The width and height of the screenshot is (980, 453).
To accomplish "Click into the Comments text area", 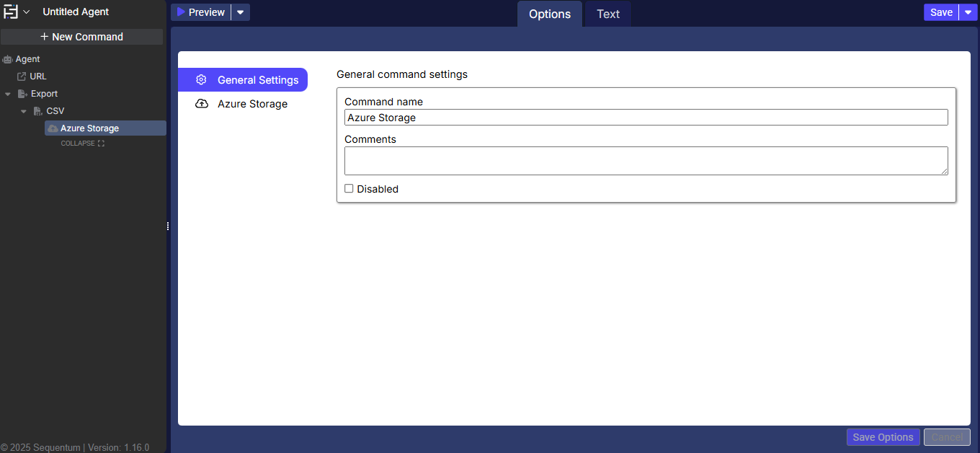I will 646,161.
